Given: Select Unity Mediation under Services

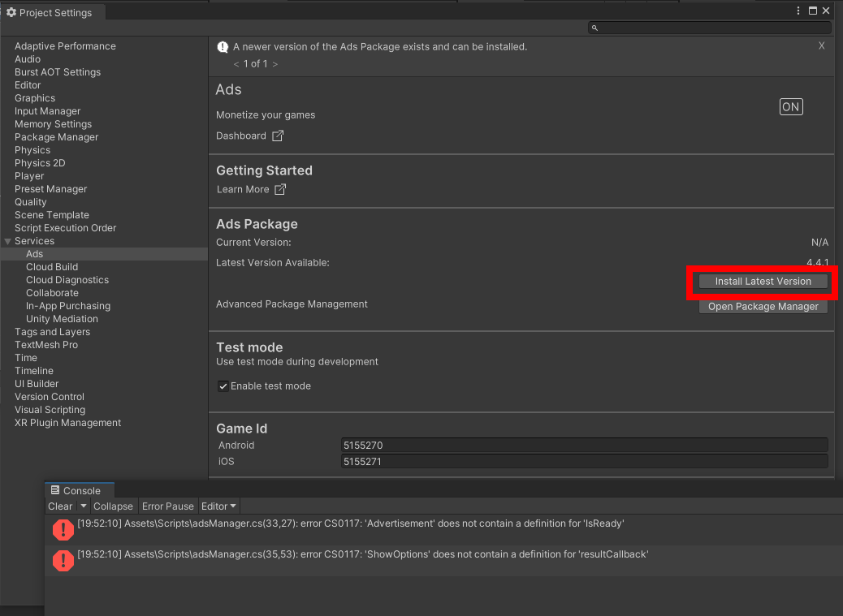Looking at the screenshot, I should (x=62, y=319).
